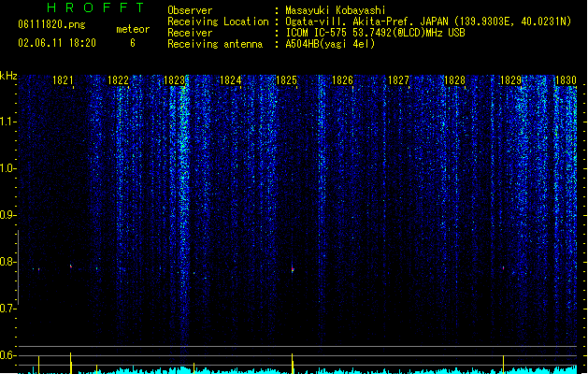Click the yellow power spike just before 1829
The image size is (588, 374).
[503, 365]
